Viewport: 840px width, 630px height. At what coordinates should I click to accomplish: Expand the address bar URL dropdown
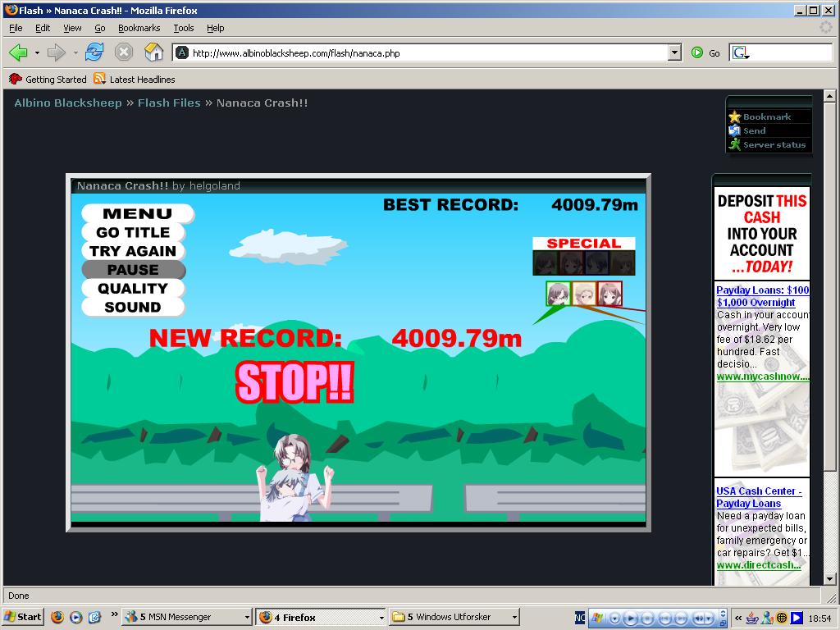tap(675, 52)
